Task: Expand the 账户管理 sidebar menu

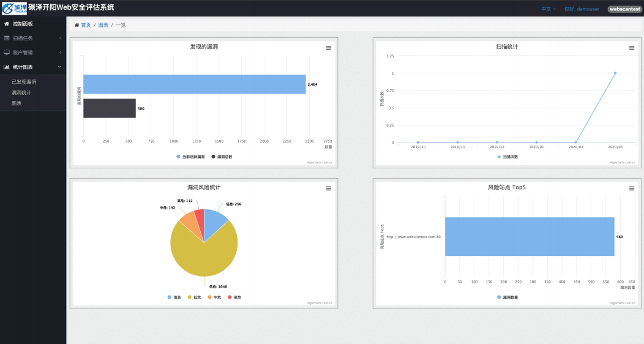Action: [33, 53]
